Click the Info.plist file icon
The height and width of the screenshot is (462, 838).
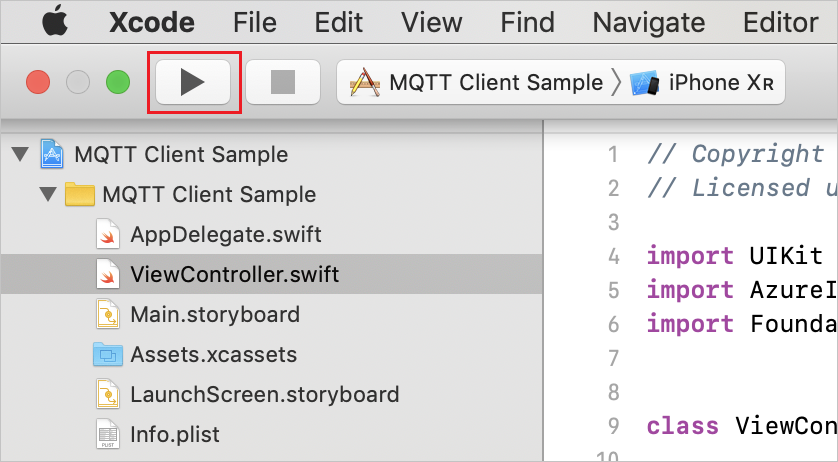108,434
